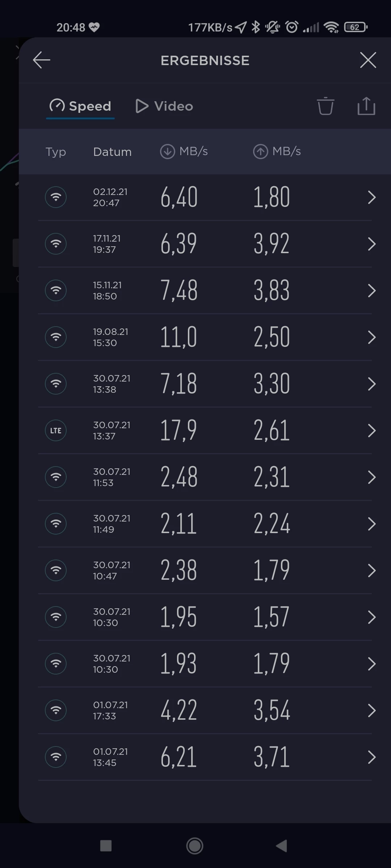This screenshot has width=391, height=868.
Task: Tap the download arrow column icon
Action: tap(167, 152)
